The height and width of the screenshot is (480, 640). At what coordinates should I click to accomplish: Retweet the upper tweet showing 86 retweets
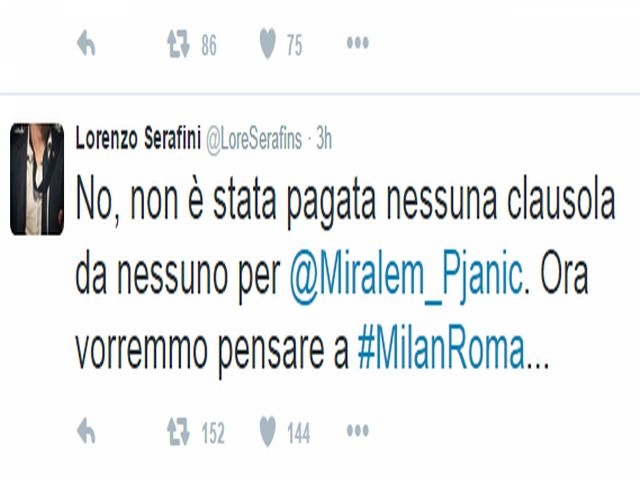coord(178,44)
